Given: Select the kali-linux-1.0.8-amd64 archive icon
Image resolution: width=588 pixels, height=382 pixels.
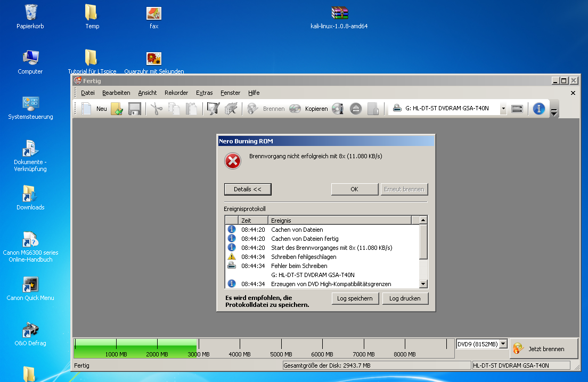Looking at the screenshot, I should (x=339, y=18).
